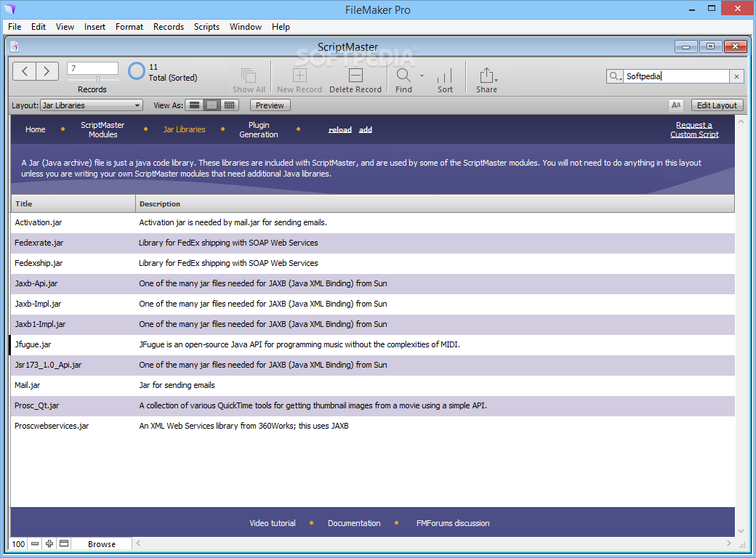This screenshot has height=558, width=756.
Task: Open the Window menu
Action: point(246,26)
